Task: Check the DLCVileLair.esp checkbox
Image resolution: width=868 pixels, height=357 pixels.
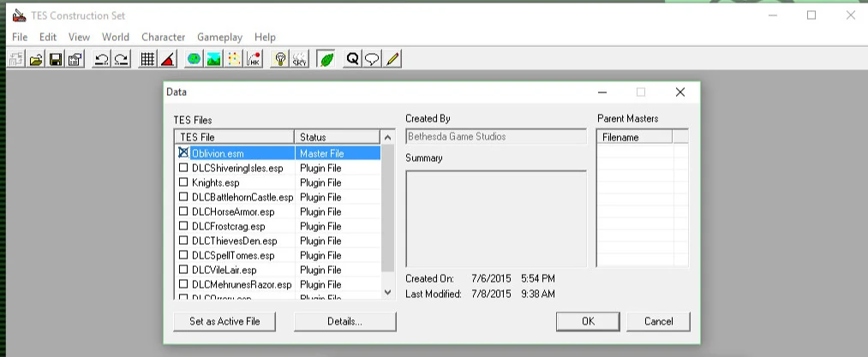Action: 183,270
